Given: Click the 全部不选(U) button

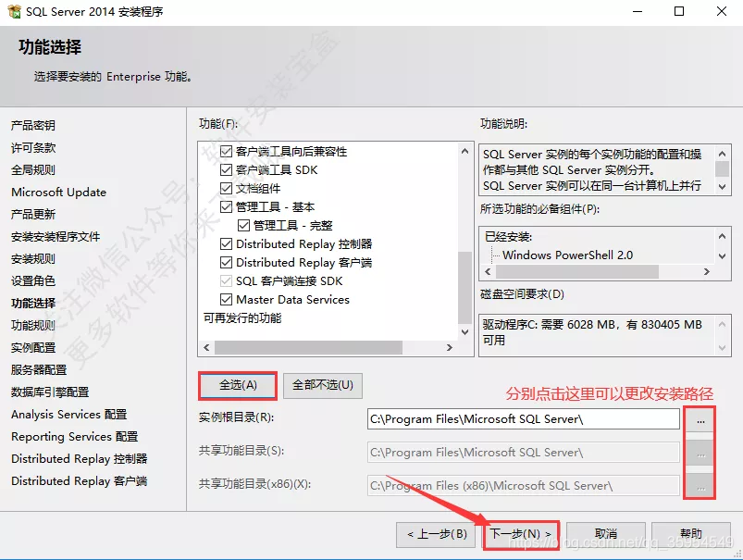Looking at the screenshot, I should point(323,385).
